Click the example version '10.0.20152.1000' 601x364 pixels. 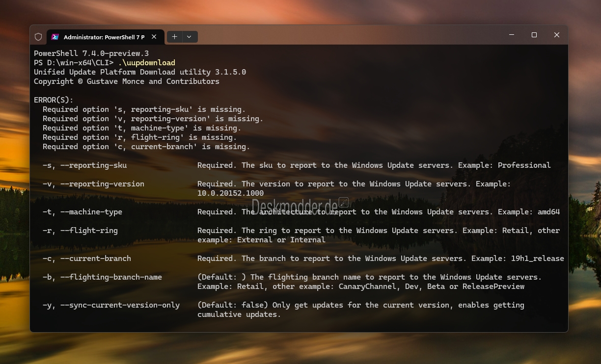pos(230,193)
